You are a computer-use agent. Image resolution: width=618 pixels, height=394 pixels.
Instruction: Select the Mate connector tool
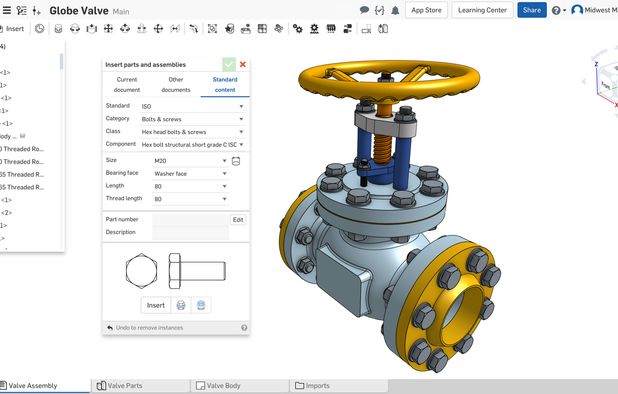(x=229, y=29)
